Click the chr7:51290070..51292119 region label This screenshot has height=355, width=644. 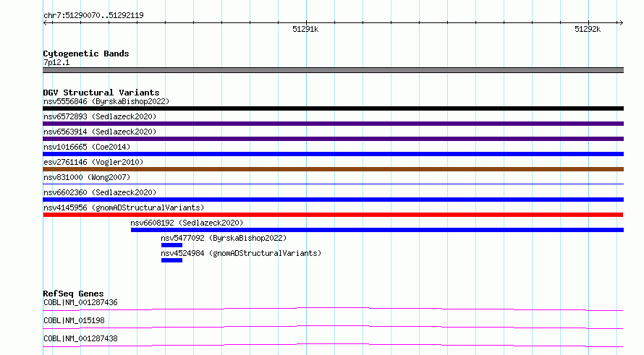coord(93,16)
